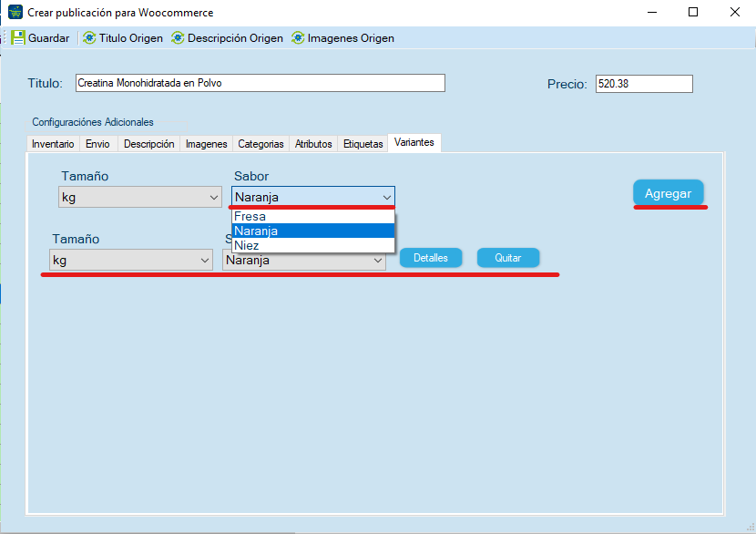Switch to the Envio tab
The height and width of the screenshot is (534, 756).
tap(97, 144)
